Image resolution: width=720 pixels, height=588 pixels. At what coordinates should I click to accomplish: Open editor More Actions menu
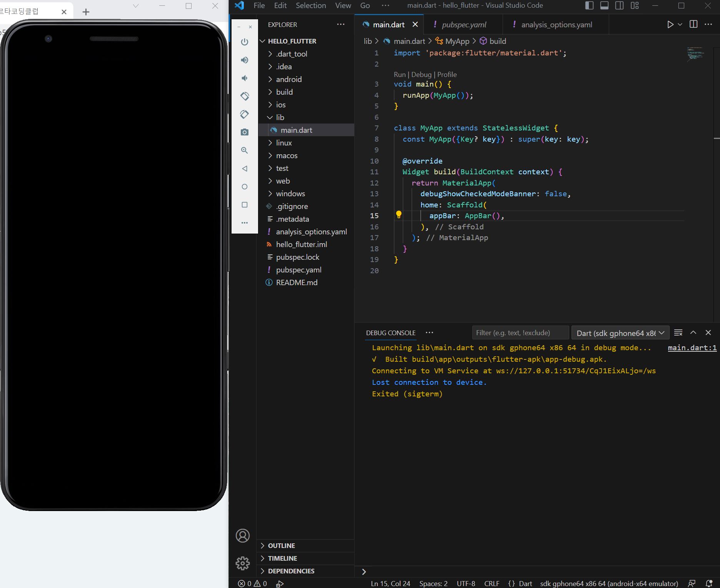click(708, 24)
